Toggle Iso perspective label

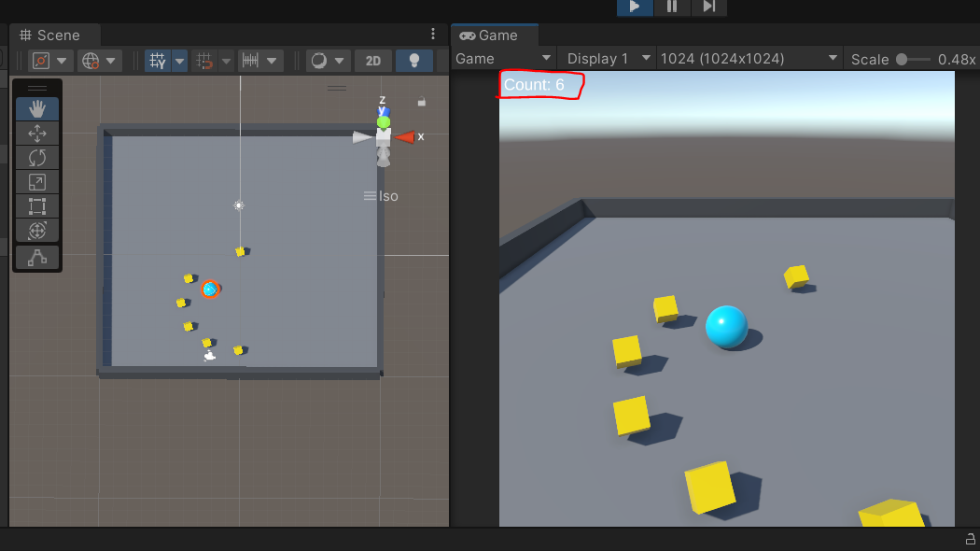[381, 196]
